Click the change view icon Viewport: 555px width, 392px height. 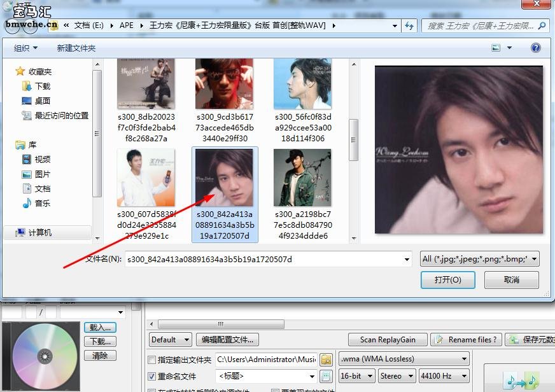tap(496, 48)
